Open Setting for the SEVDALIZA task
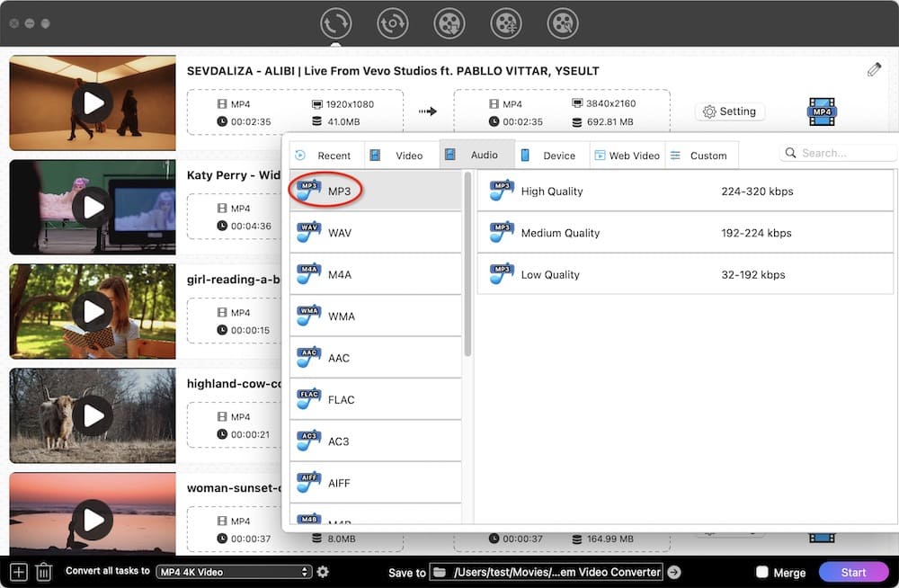 (730, 111)
